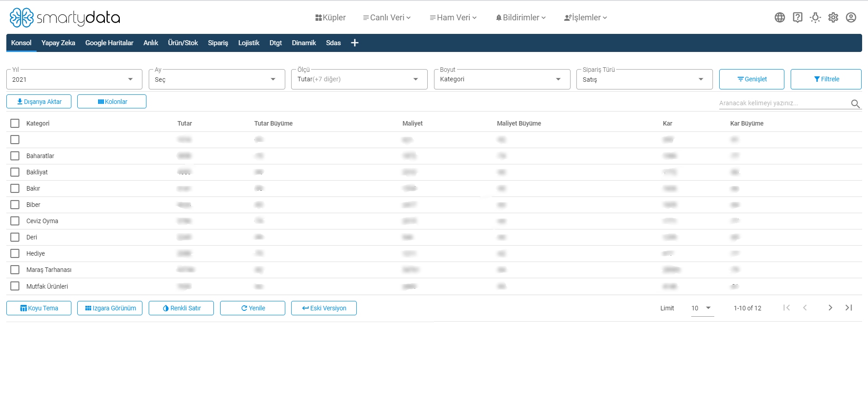
Task: Add a new tab with plus icon
Action: 355,43
